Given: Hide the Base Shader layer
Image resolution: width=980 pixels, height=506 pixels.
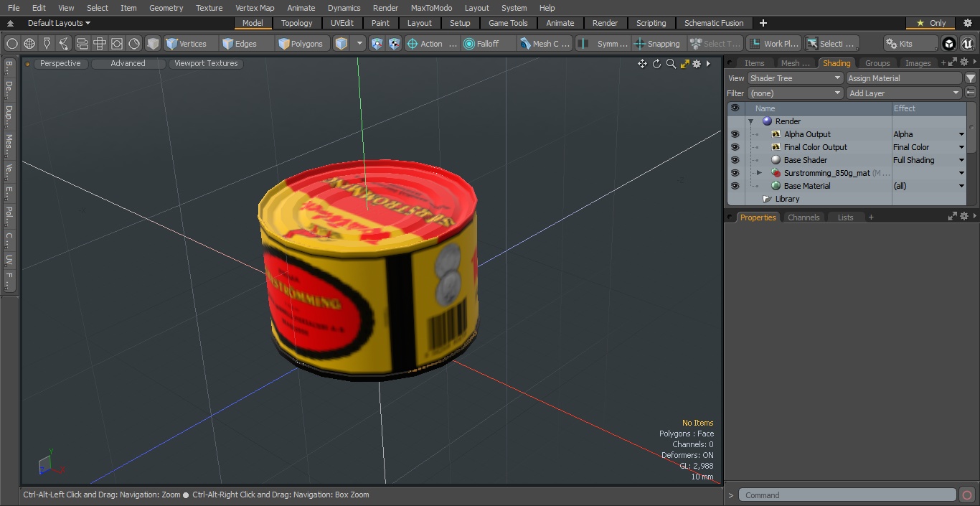Looking at the screenshot, I should [735, 160].
